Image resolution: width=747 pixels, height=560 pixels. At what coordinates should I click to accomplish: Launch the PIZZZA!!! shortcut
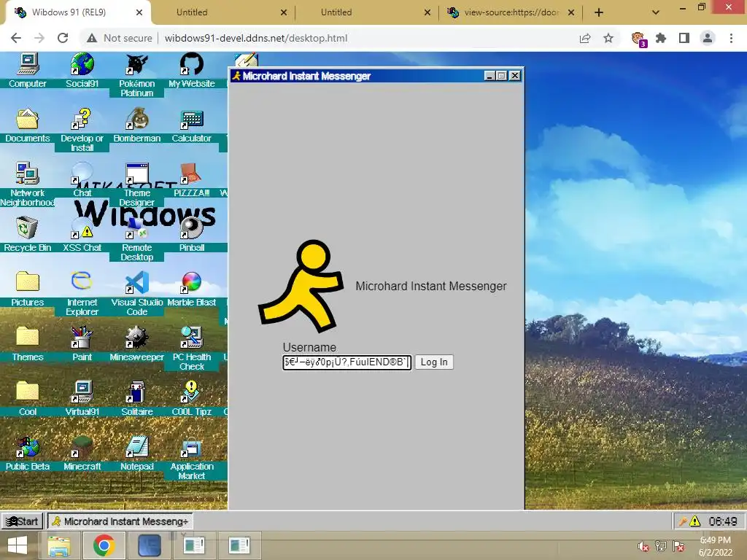[x=192, y=174]
